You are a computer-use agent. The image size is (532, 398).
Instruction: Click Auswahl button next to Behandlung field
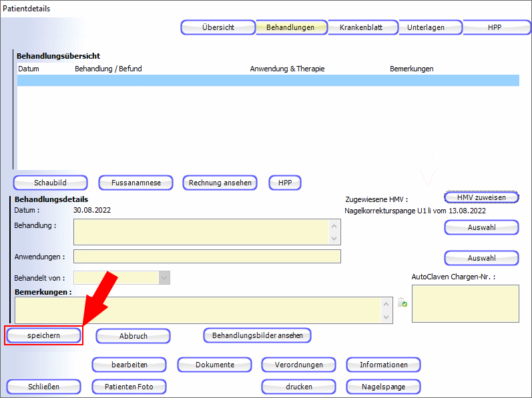[x=481, y=227]
